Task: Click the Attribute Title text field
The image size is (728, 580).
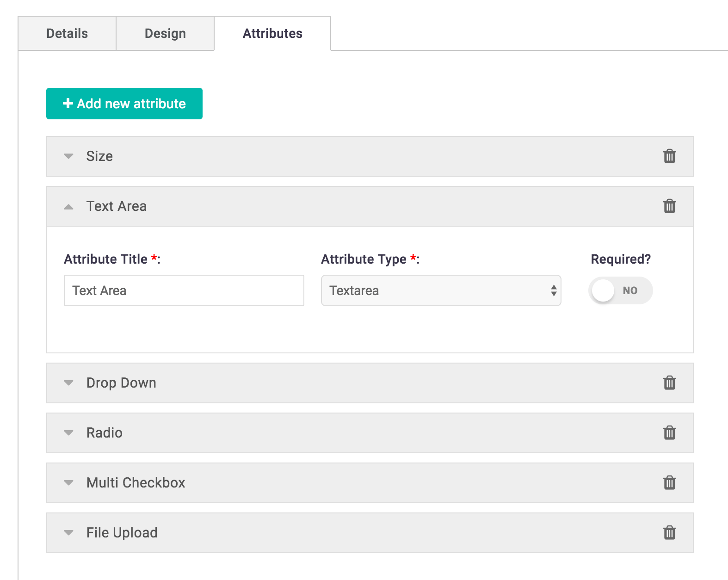Action: pos(184,290)
